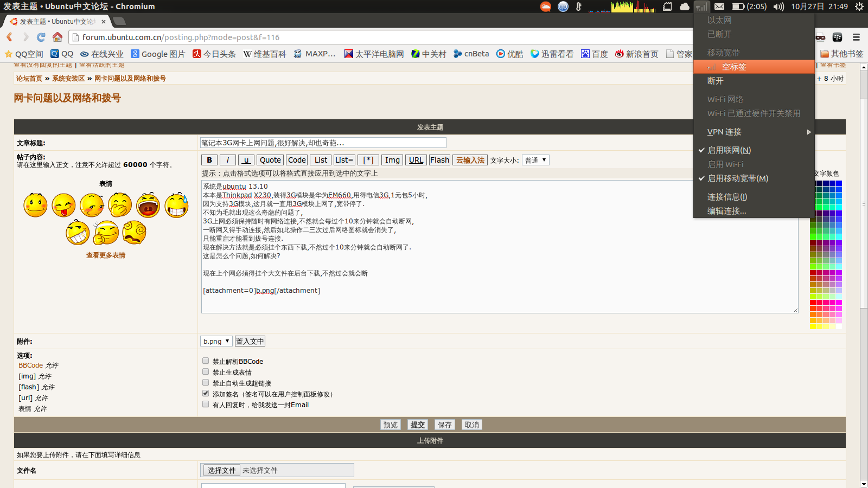
Task: Open the QQ空间 bookmark
Action: point(24,54)
